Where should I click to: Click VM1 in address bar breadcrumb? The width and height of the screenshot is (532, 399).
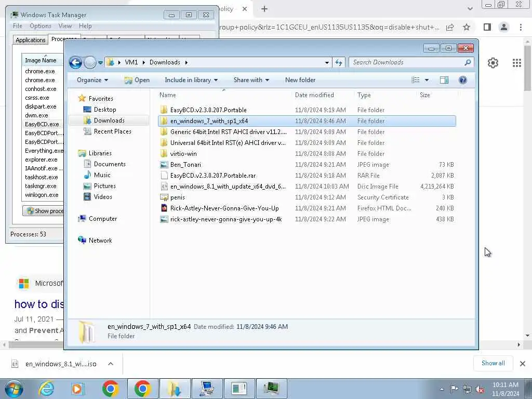tap(131, 62)
